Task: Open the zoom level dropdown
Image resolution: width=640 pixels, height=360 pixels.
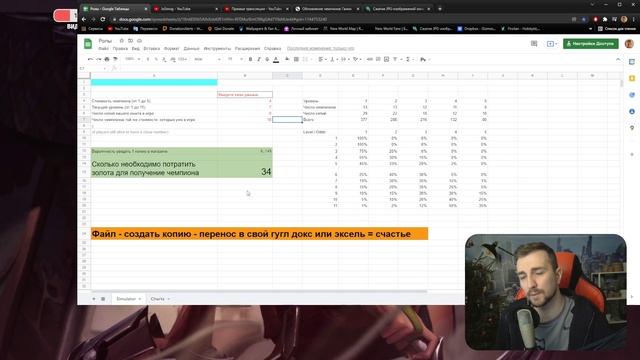Action: click(133, 60)
